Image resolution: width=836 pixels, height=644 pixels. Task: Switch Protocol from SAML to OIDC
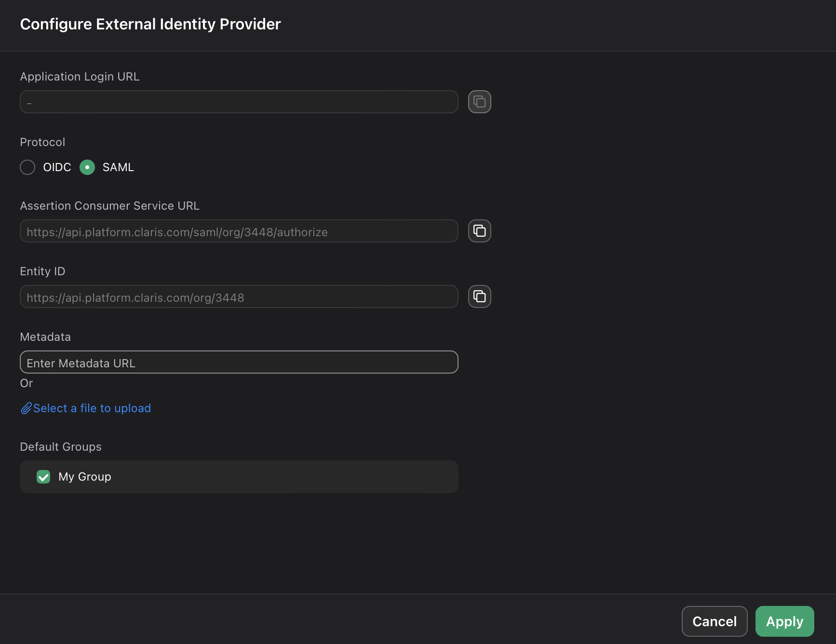[x=27, y=167]
